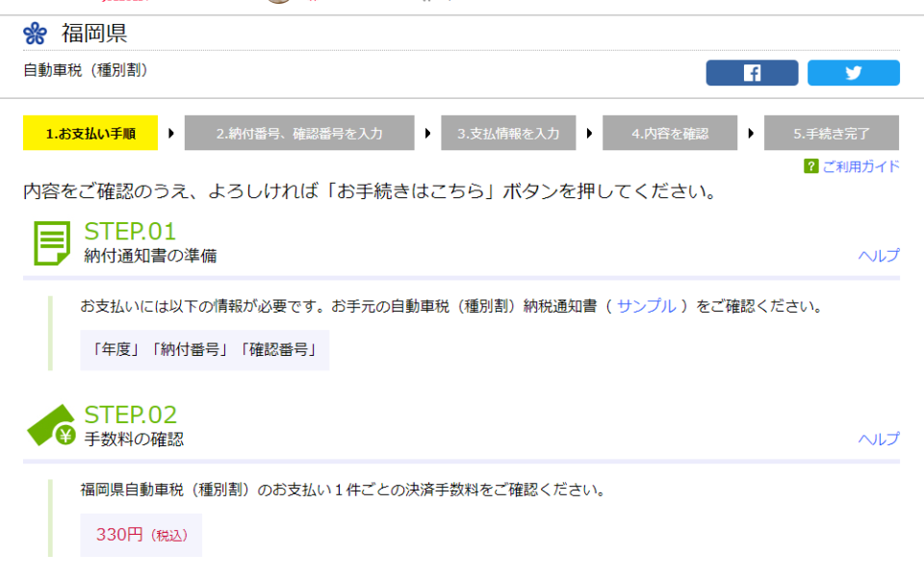This screenshot has width=924, height=579.
Task: Click the 決済手数料をご確認ください sentence
Action: [343, 490]
